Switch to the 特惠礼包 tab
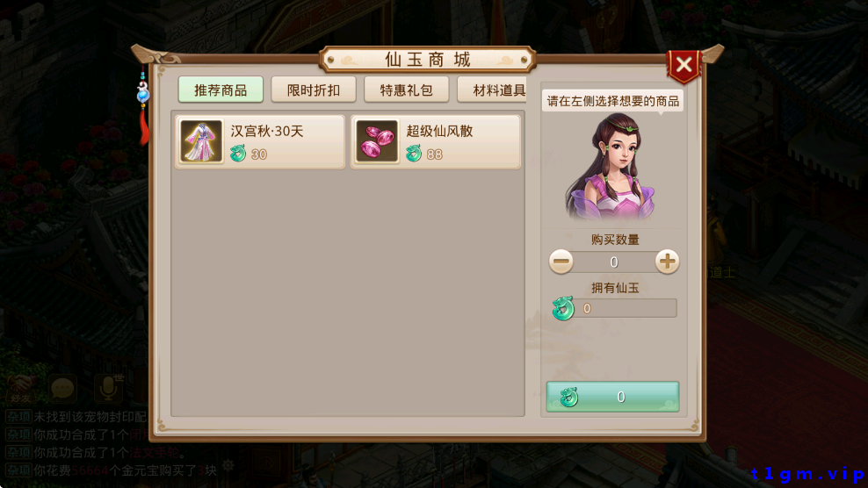Viewport: 868px width, 488px height. coord(406,90)
